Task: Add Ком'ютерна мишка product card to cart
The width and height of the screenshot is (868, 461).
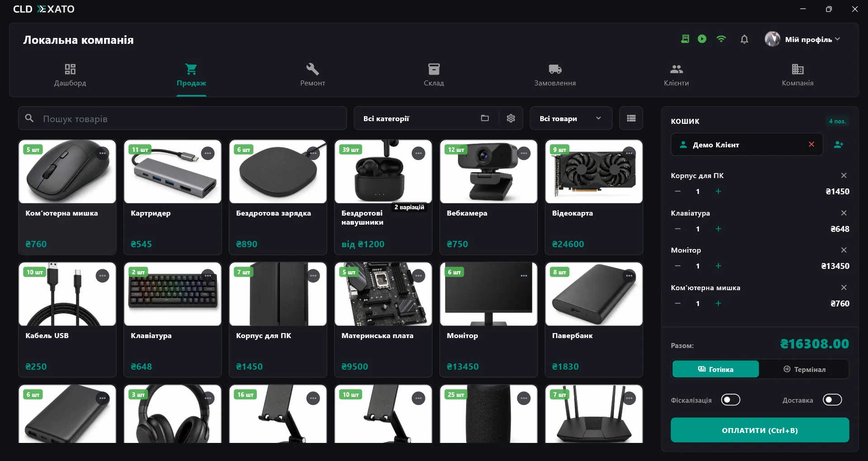Action: coord(67,197)
